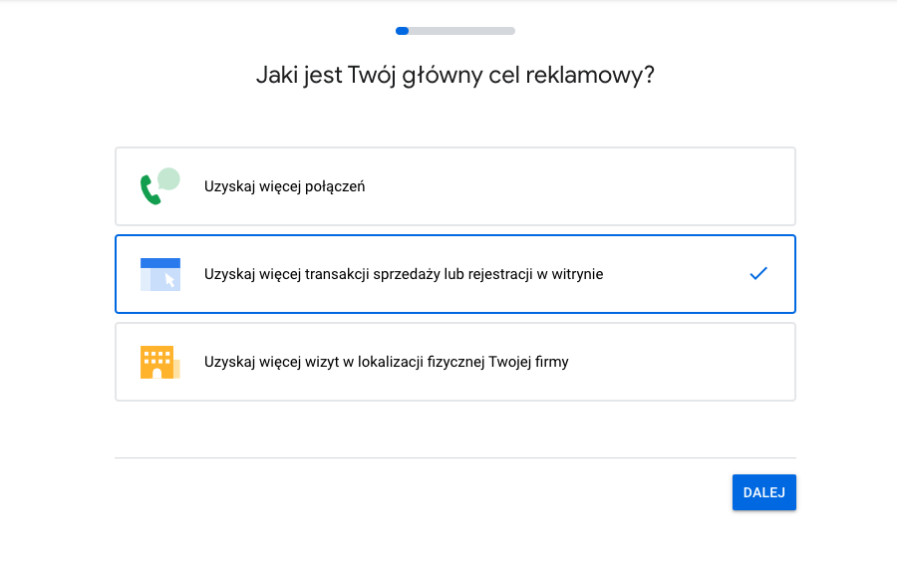Screen dimensions: 897x588
Task: Click the doorway of the building icon
Action: (x=156, y=373)
